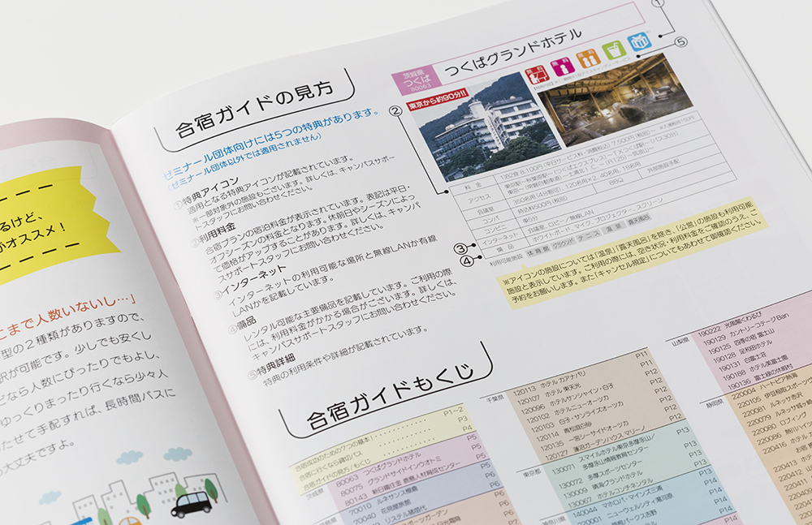Screen dimensions: 812x525
Task: Click index entry 80063 つくばグランドホテル
Action: coord(378,469)
